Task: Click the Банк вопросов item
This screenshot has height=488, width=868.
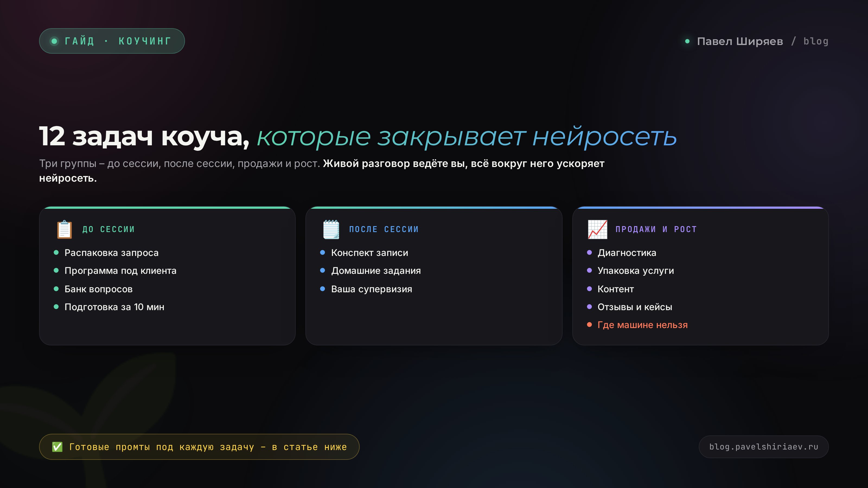Action: click(x=98, y=289)
